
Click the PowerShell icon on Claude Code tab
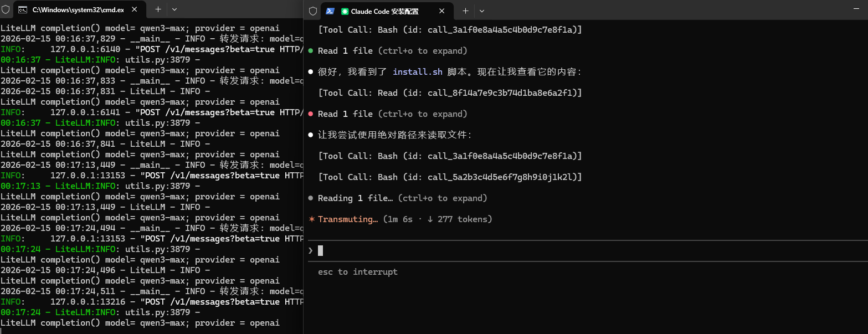[330, 11]
